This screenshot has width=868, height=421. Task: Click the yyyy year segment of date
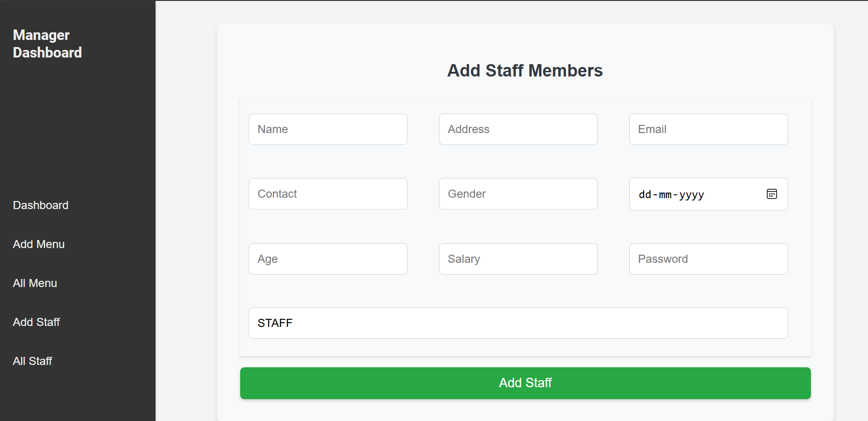pos(692,195)
